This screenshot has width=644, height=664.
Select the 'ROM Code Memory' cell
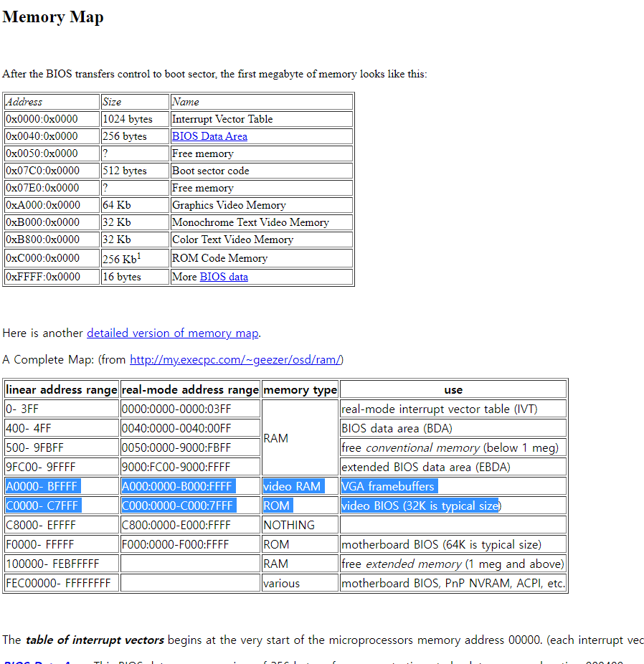(261, 258)
